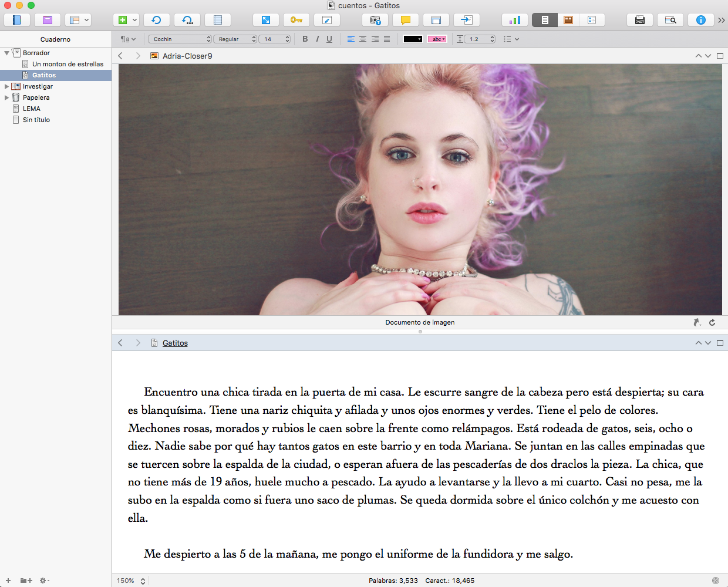Center align the text
728x587 pixels.
tap(363, 39)
